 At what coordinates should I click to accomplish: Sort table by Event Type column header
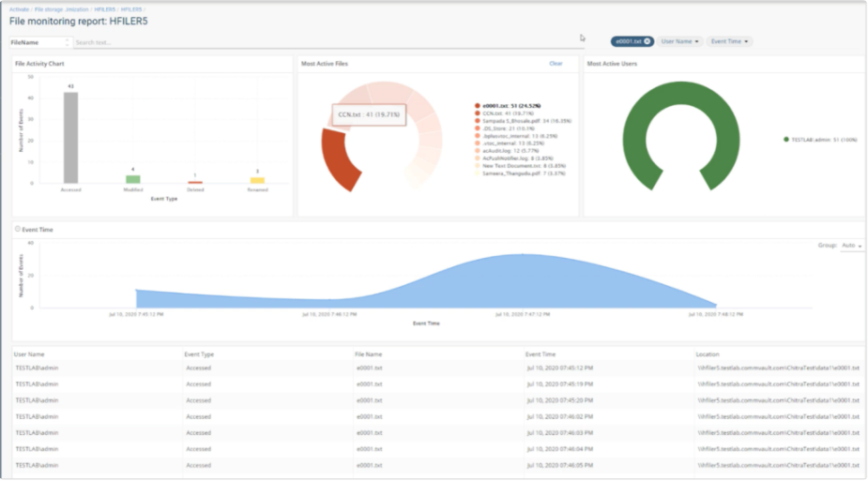(200, 354)
